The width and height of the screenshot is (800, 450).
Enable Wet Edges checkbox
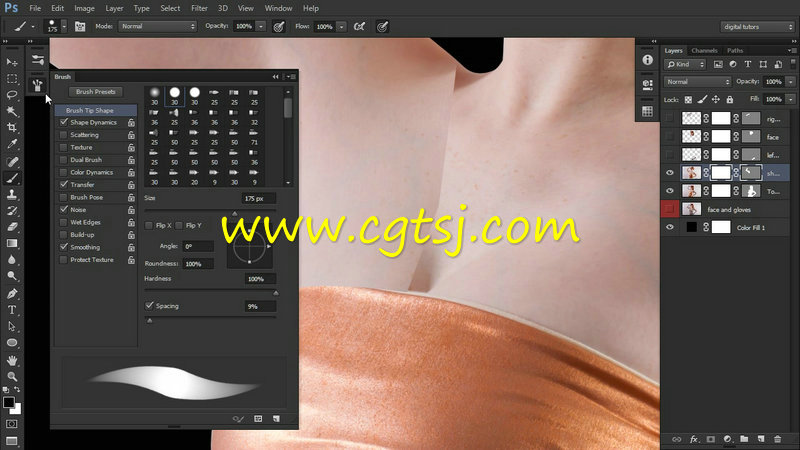64,222
